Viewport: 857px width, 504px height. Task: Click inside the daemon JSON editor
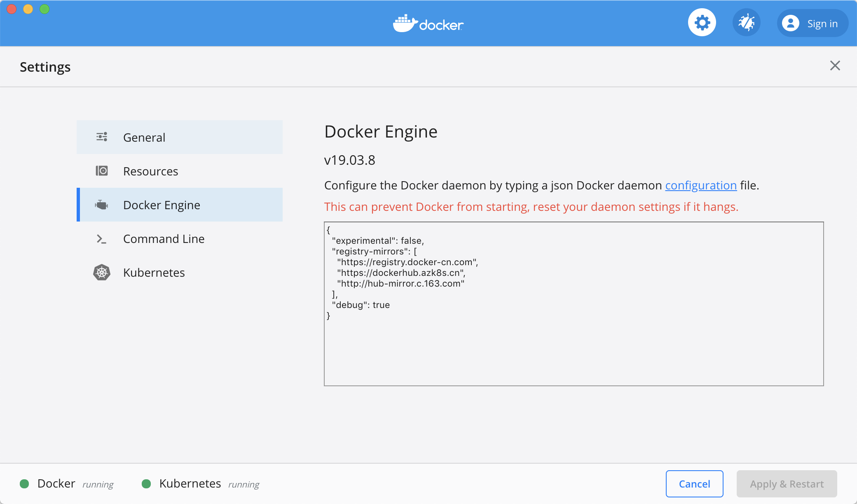pyautogui.click(x=574, y=304)
